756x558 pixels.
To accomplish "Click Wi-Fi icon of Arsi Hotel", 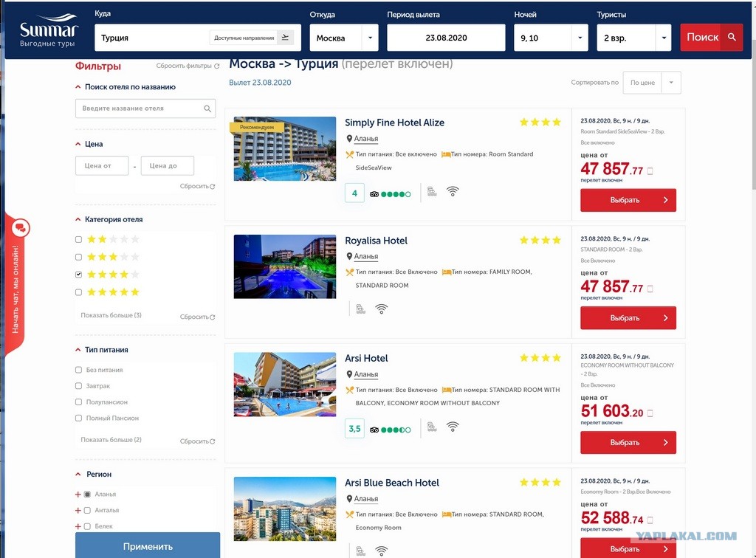I will [453, 427].
